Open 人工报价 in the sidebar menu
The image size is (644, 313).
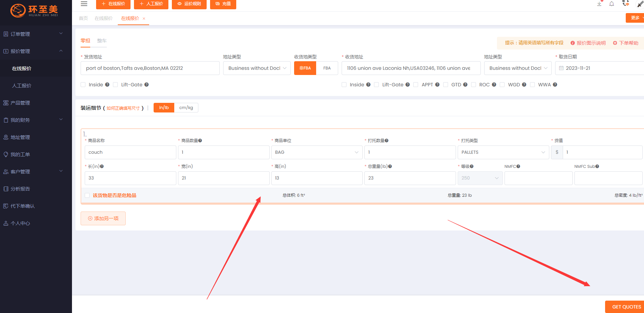(22, 86)
